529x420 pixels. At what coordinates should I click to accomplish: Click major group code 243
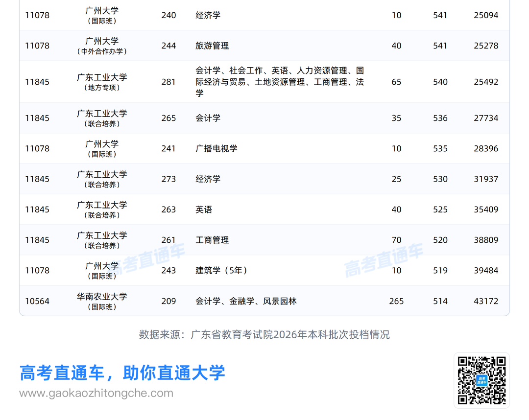tap(168, 270)
